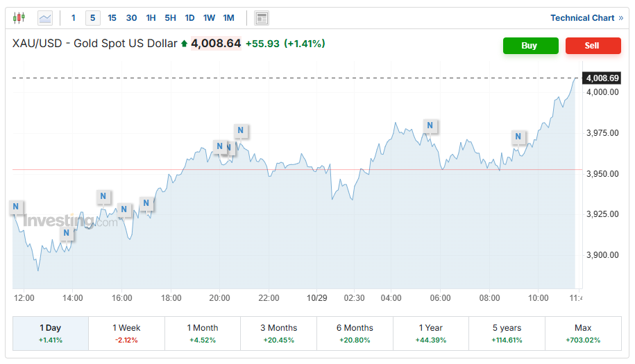Open the leftmost news marker near 12:00
635x364 pixels.
tap(16, 207)
